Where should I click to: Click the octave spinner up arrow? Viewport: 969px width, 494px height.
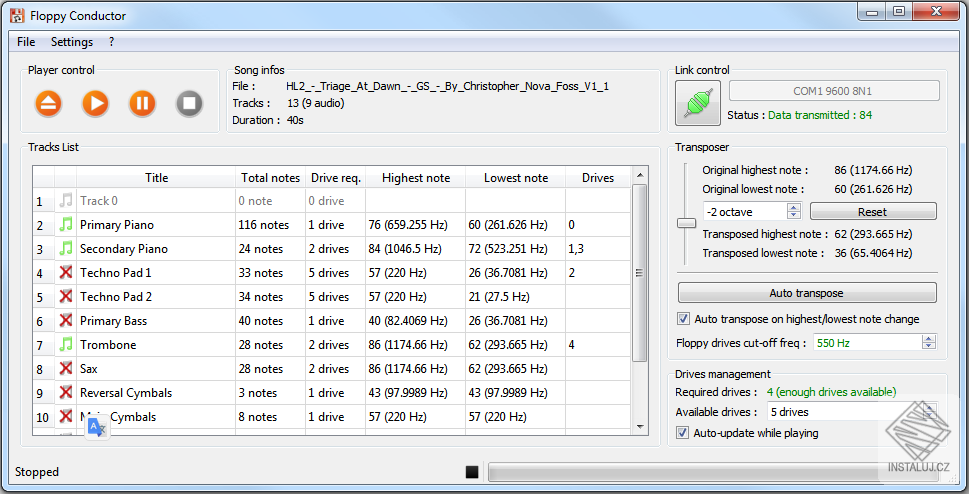[794, 207]
